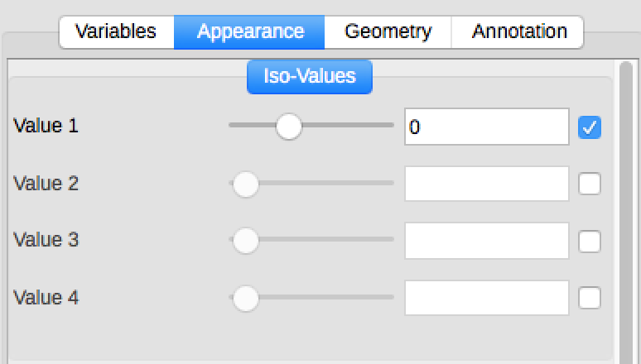Image resolution: width=641 pixels, height=364 pixels.
Task: Enable the Value 3 checkbox
Action: click(x=590, y=241)
